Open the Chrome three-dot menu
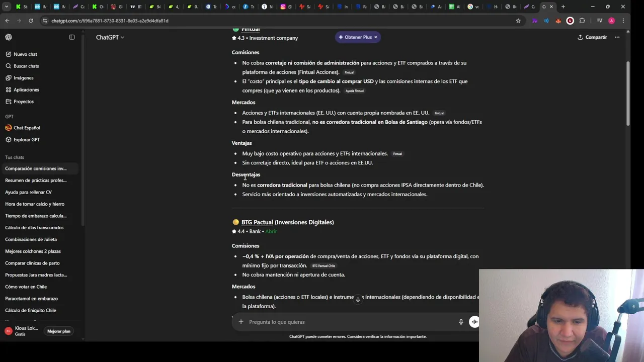Screen dimensions: 644x362 pyautogui.click(x=623, y=21)
